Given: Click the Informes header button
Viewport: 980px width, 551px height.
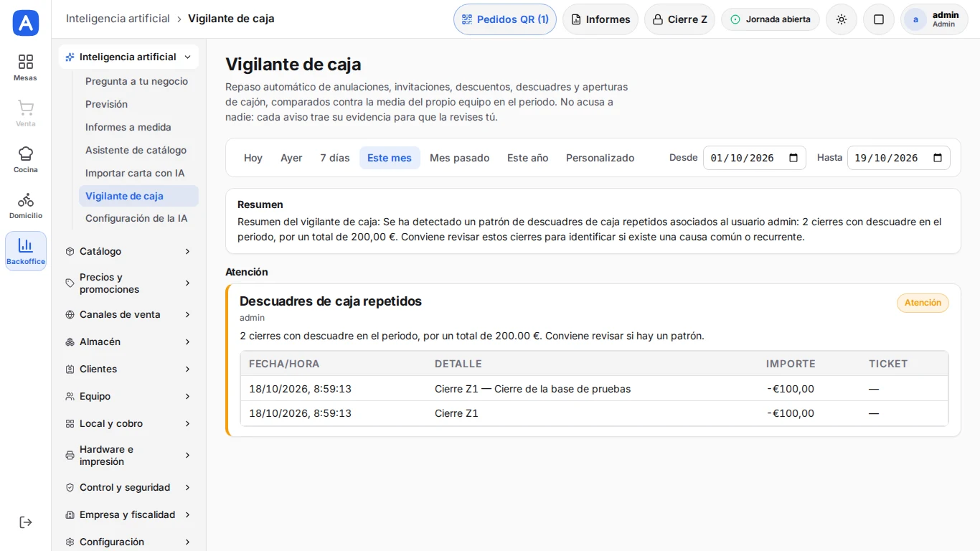Looking at the screenshot, I should (600, 19).
